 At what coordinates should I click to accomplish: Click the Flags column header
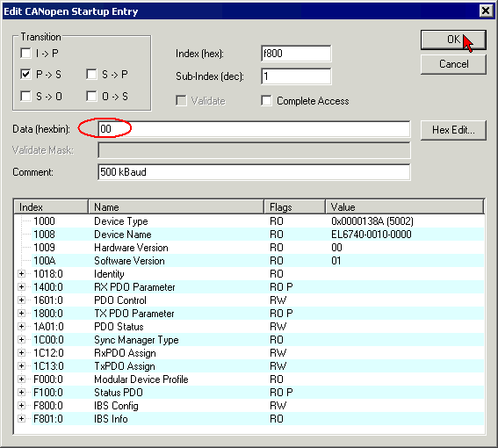coord(295,207)
